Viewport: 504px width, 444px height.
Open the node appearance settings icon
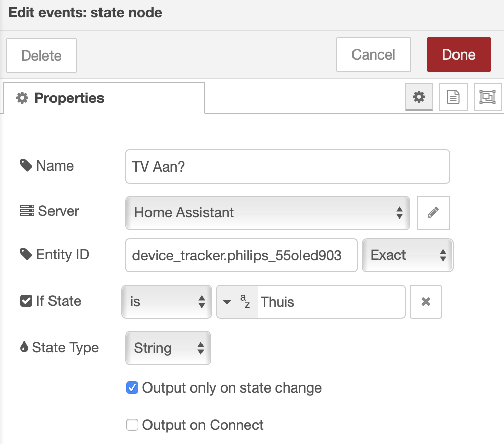coord(487,97)
